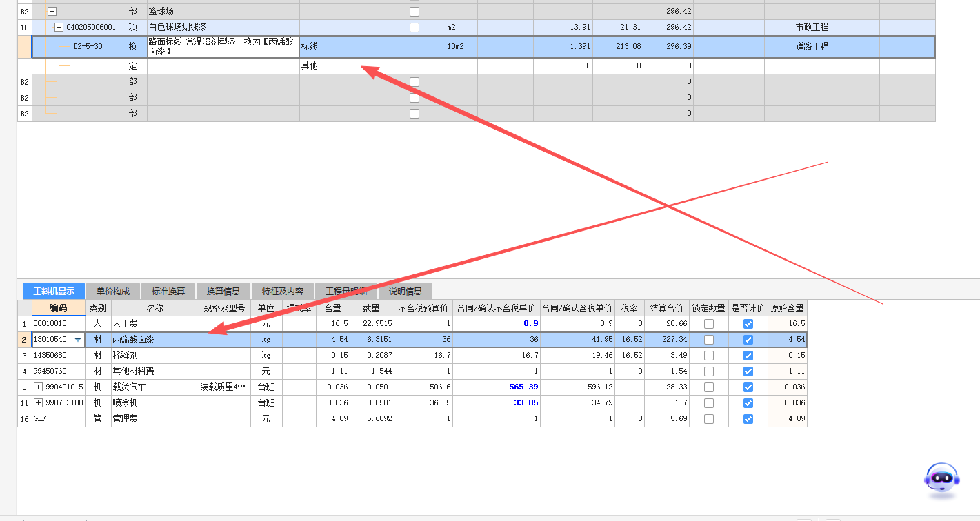
Task: Collapse item 040205006001 in the tree
Action: point(59,28)
